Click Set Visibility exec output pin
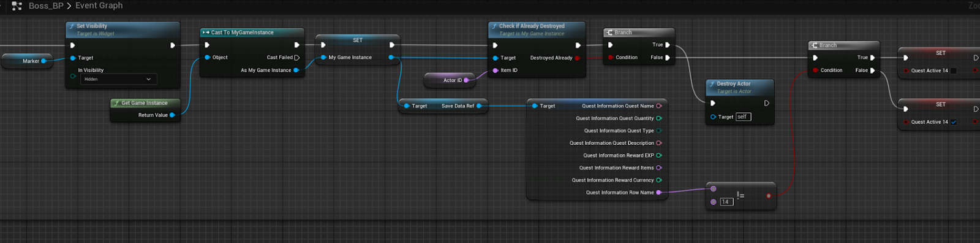The image size is (980, 243). click(173, 45)
